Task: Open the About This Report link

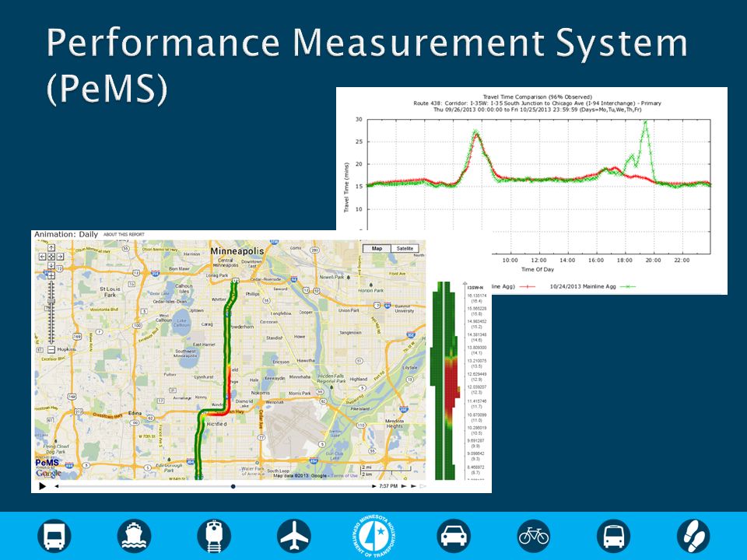Action: [124, 234]
